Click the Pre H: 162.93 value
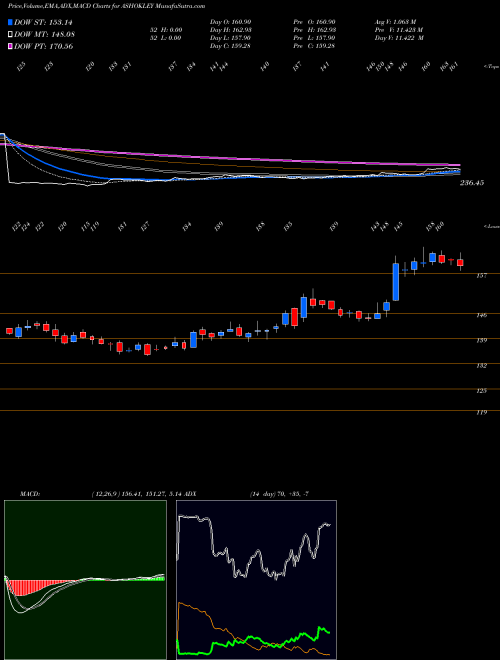The image size is (500, 660). point(314,30)
